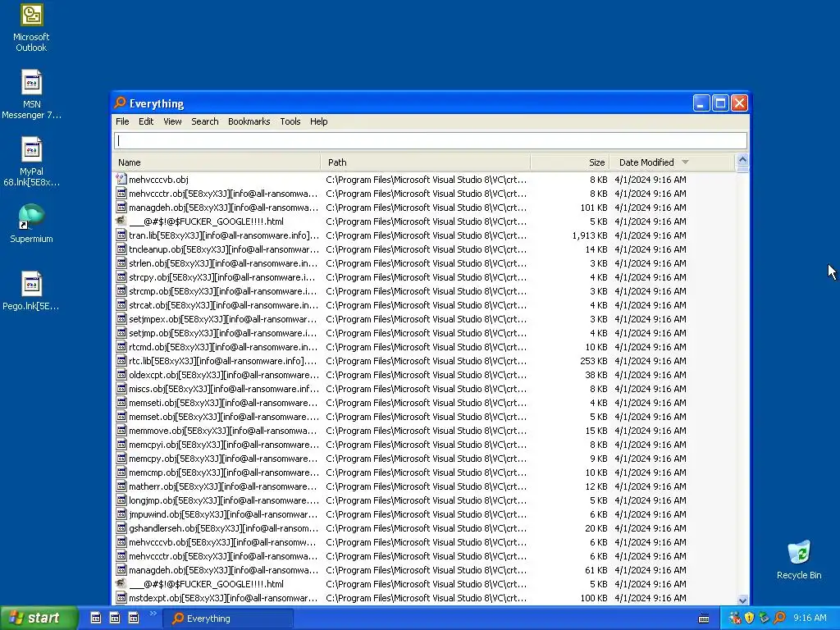Click the keyboard language bar icon on taskbar
This screenshot has height=630, width=840.
click(x=704, y=619)
